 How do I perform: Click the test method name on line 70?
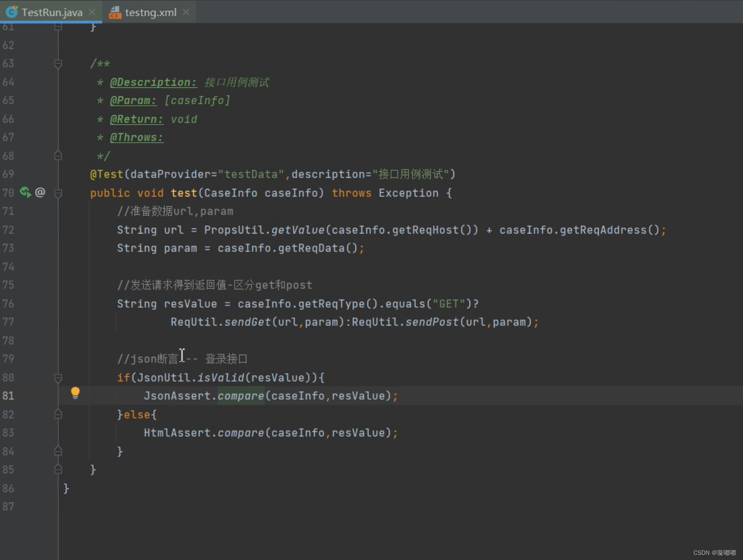[184, 193]
